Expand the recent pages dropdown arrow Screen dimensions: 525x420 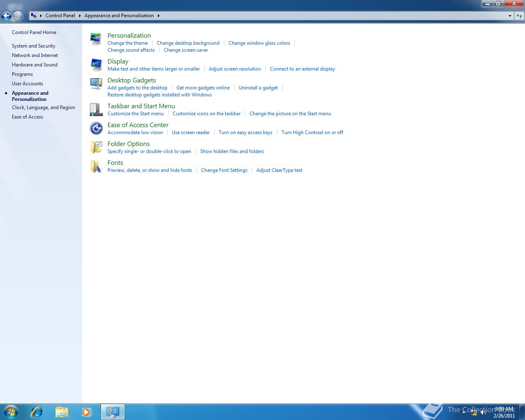pyautogui.click(x=26, y=16)
